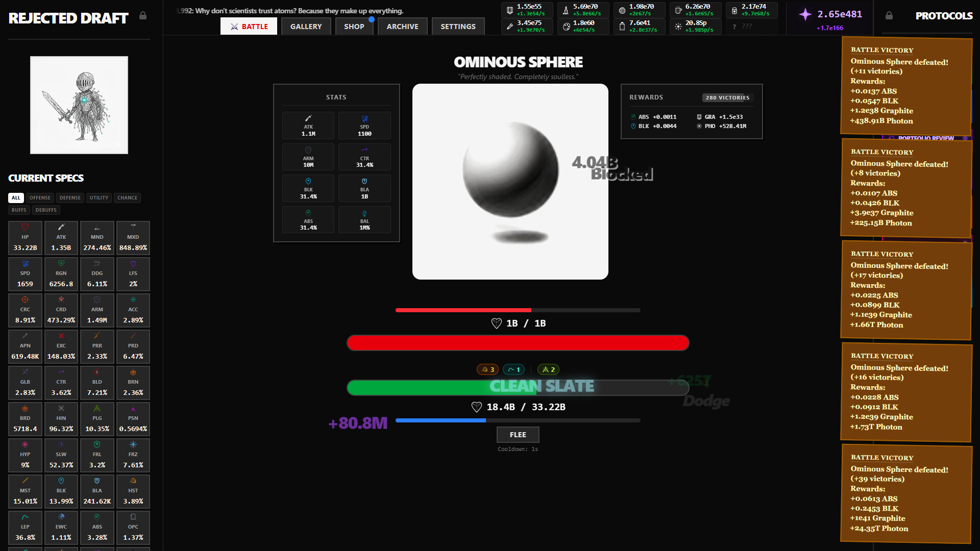Click the paint palette resource icon
The height and width of the screenshot is (551, 980).
pyautogui.click(x=566, y=27)
